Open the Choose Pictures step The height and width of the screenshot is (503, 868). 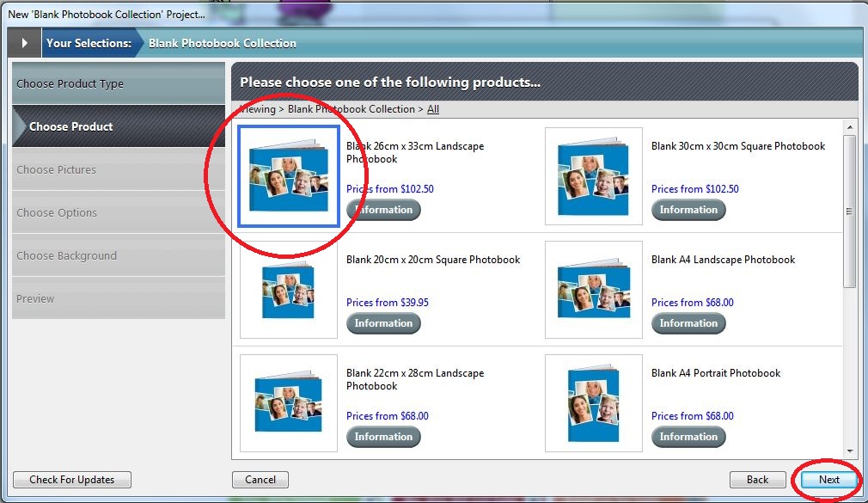[x=119, y=169]
